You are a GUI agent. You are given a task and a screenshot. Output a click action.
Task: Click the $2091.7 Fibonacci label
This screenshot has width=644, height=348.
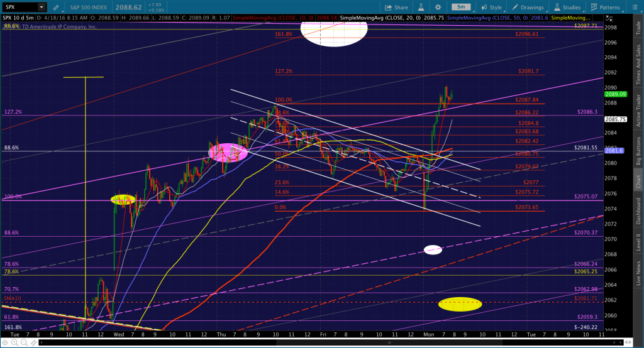pos(528,71)
